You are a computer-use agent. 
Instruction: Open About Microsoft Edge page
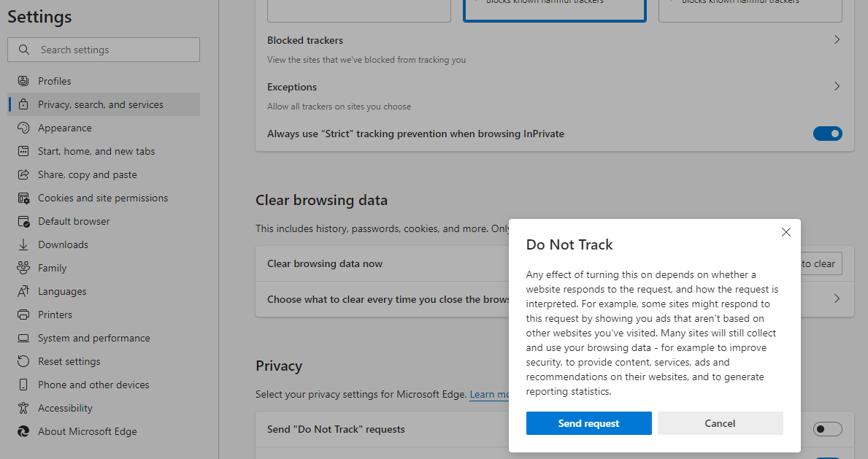[104, 431]
